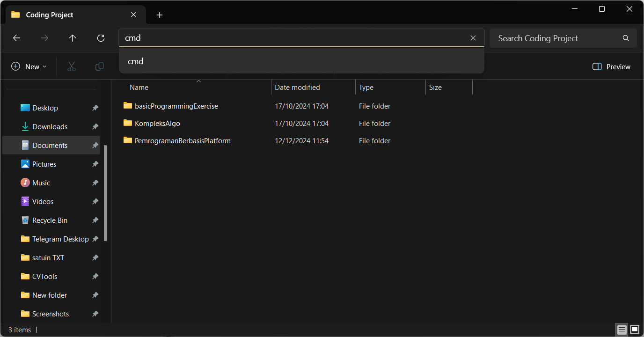Select the KompleksAlgo folder
The width and height of the screenshot is (644, 337).
click(157, 124)
